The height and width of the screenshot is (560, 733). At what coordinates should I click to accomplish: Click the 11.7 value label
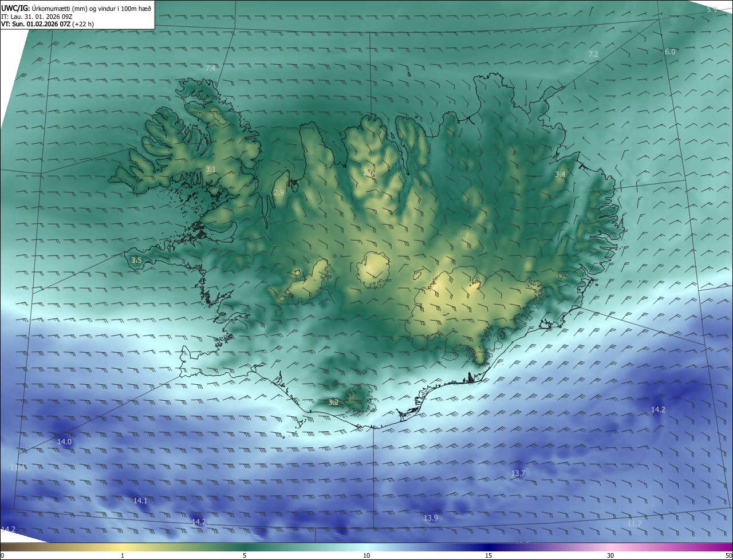(635, 523)
